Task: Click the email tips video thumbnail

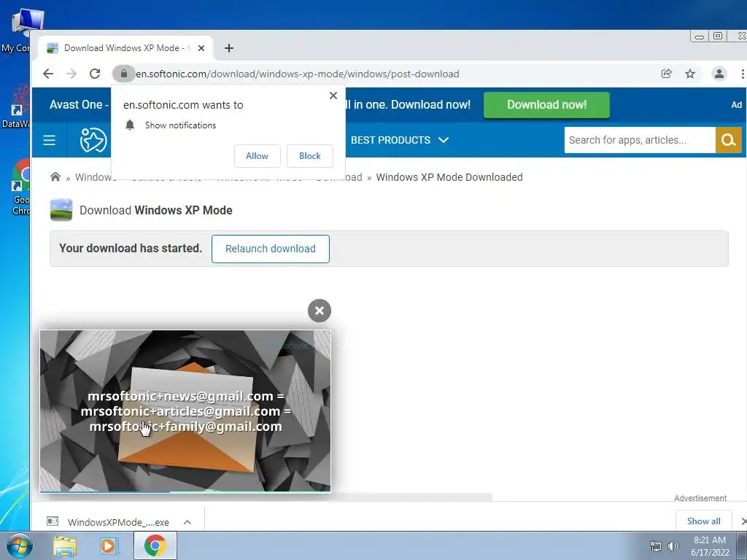Action: pos(185,411)
